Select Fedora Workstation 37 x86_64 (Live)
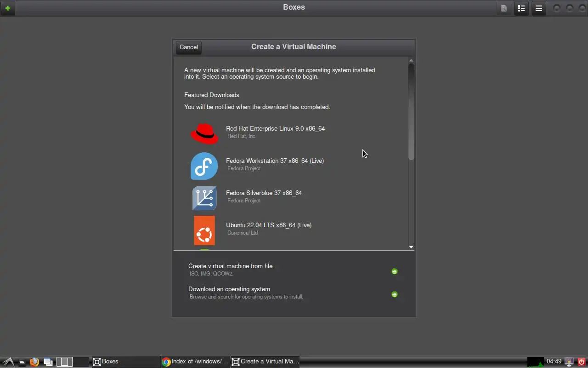588x368 pixels. [x=291, y=166]
